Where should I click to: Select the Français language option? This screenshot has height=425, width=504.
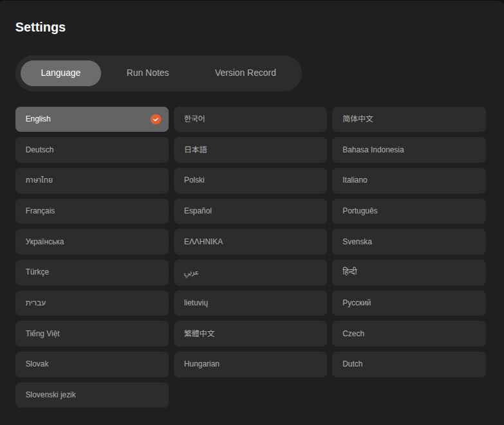92,211
